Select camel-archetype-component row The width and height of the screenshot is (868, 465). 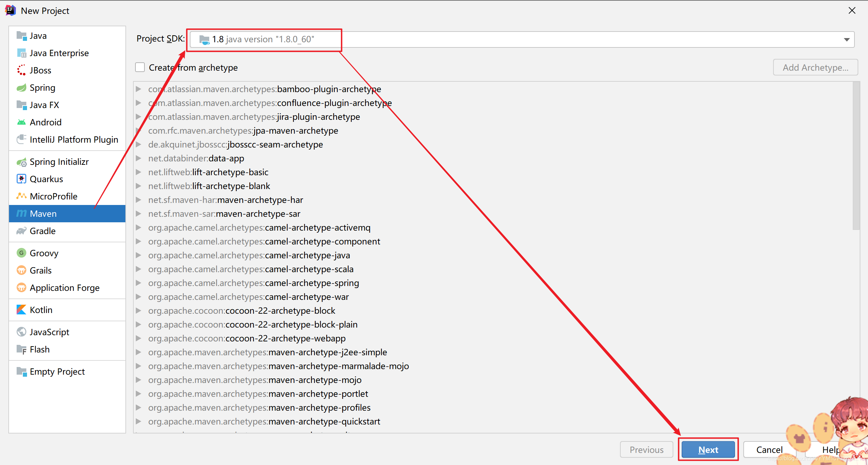493,241
